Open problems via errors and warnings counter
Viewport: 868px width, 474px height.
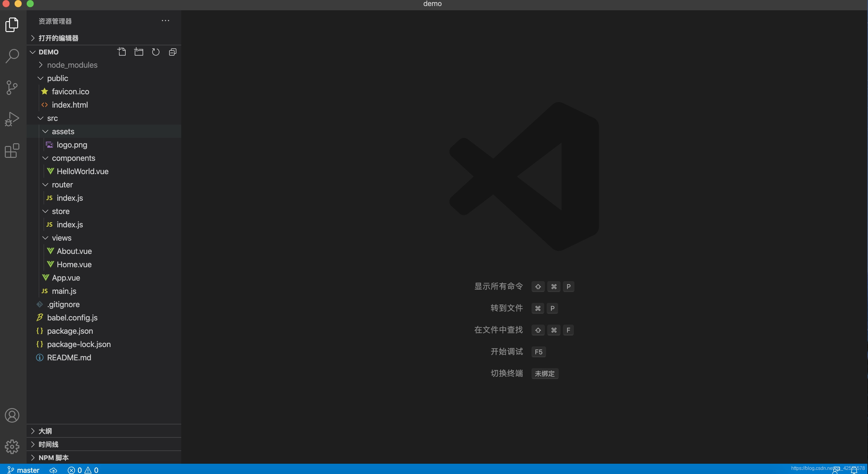pos(83,470)
